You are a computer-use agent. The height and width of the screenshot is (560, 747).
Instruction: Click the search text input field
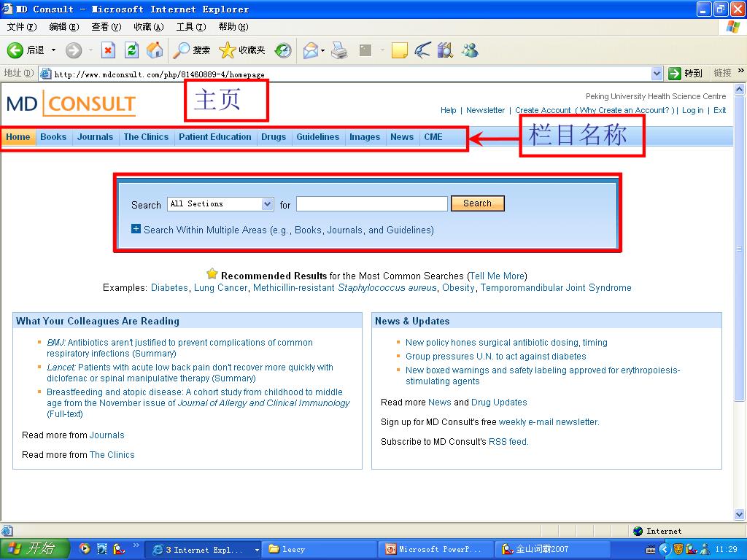(x=371, y=204)
